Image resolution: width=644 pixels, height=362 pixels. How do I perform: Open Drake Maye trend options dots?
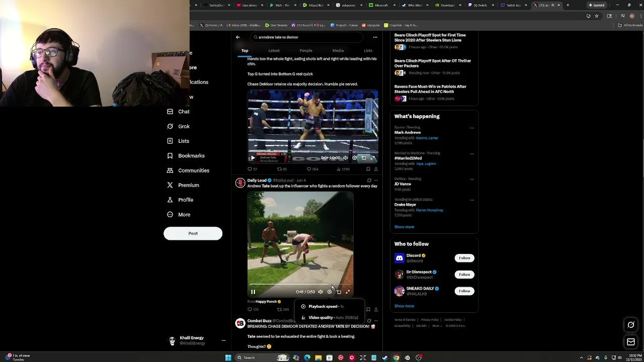[x=472, y=200]
